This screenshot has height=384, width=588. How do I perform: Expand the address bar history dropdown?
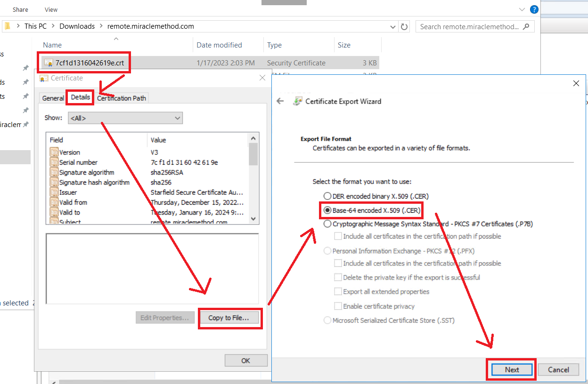[x=393, y=27]
